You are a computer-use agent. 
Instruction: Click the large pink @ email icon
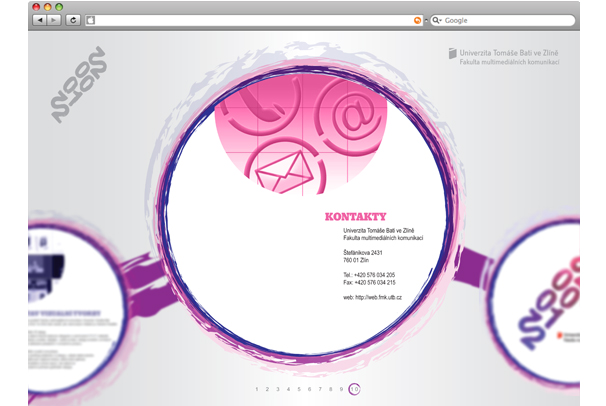pyautogui.click(x=351, y=118)
